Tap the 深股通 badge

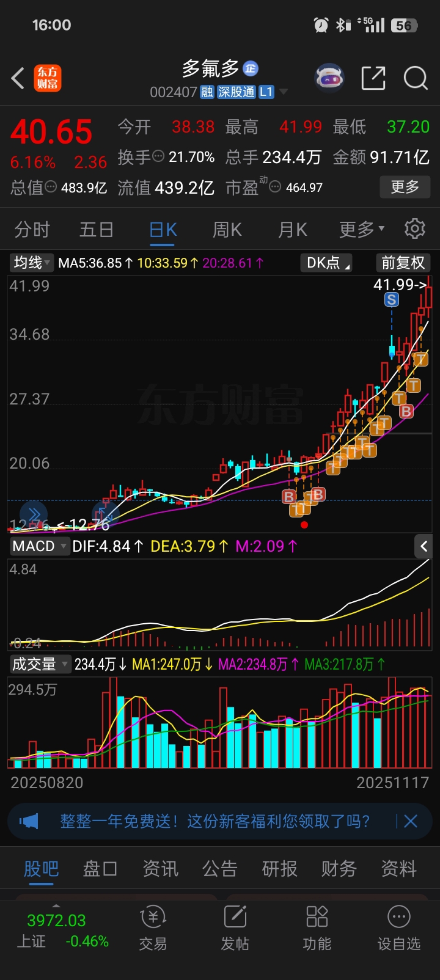pyautogui.click(x=237, y=92)
